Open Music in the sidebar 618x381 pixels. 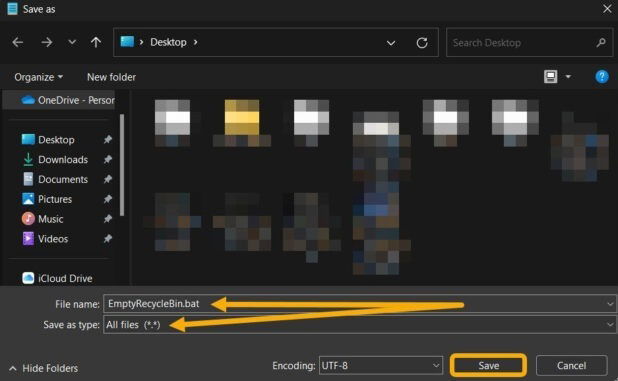coord(43,219)
